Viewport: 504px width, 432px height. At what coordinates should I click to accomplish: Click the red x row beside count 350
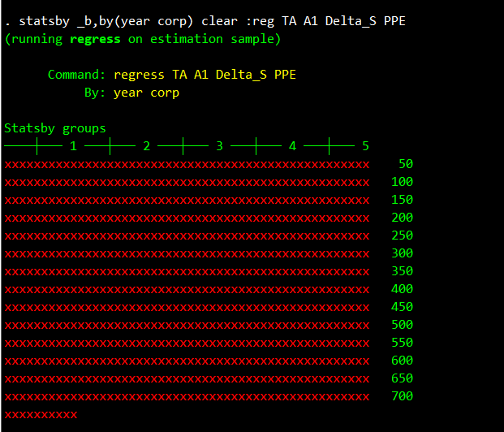click(187, 272)
